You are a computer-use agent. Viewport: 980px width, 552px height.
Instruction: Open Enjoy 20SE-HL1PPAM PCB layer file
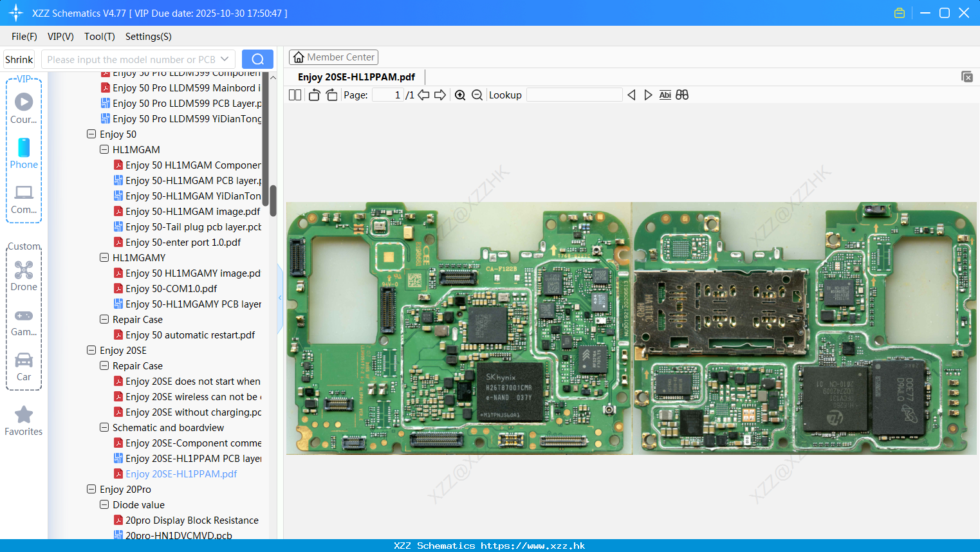click(x=187, y=459)
